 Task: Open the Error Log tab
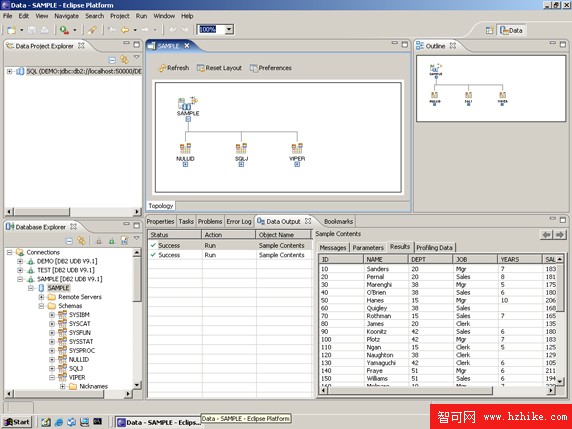point(239,221)
